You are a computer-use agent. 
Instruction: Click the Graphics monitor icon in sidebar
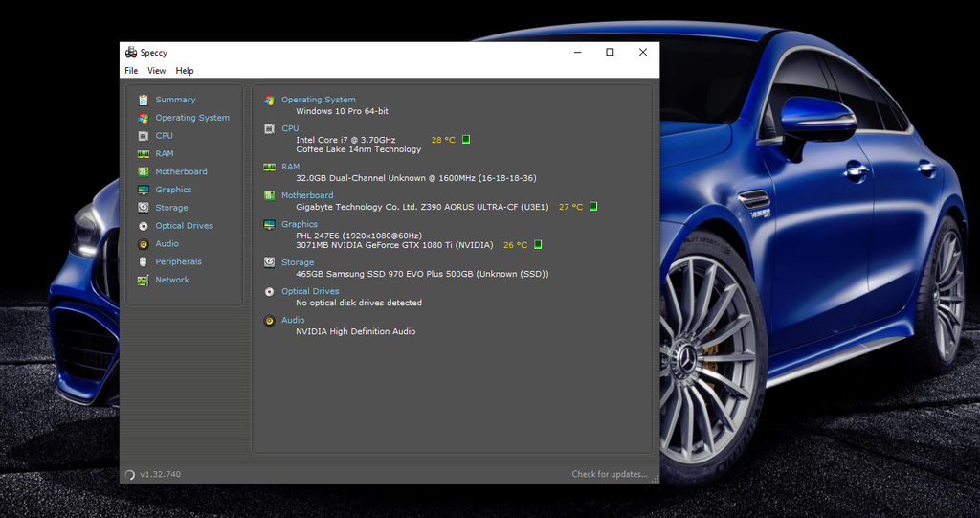(144, 191)
